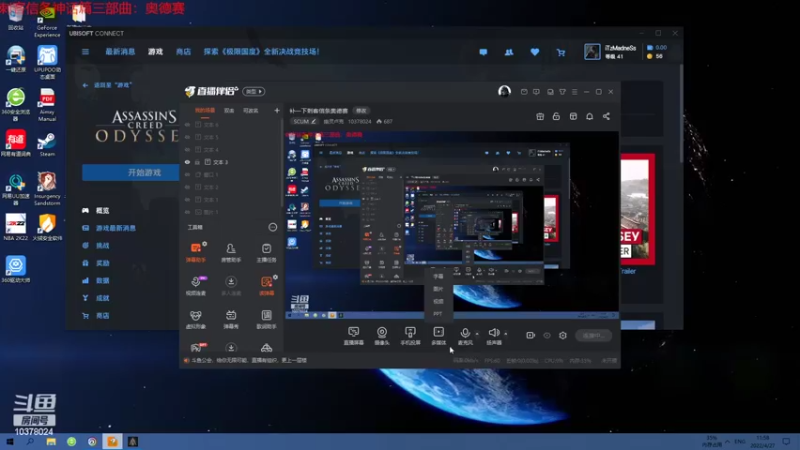Viewport: 800px width, 450px height.
Task: Open 游戏 tab in Ubisoft Connect
Action: click(155, 52)
